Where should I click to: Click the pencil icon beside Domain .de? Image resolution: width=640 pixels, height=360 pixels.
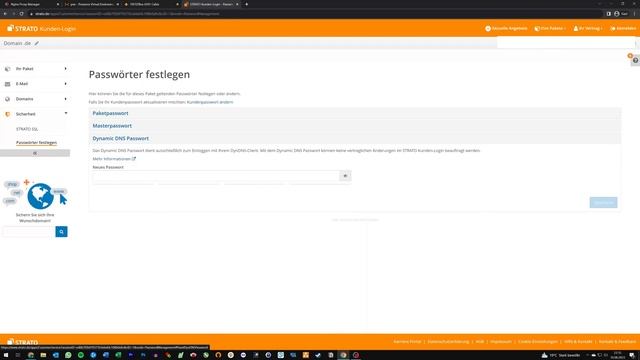37,43
